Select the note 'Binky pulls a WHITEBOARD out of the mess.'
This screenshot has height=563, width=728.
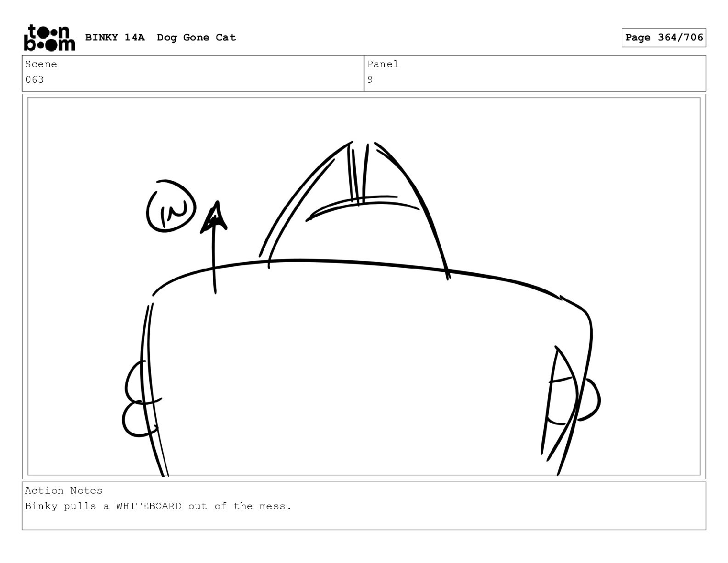point(158,506)
